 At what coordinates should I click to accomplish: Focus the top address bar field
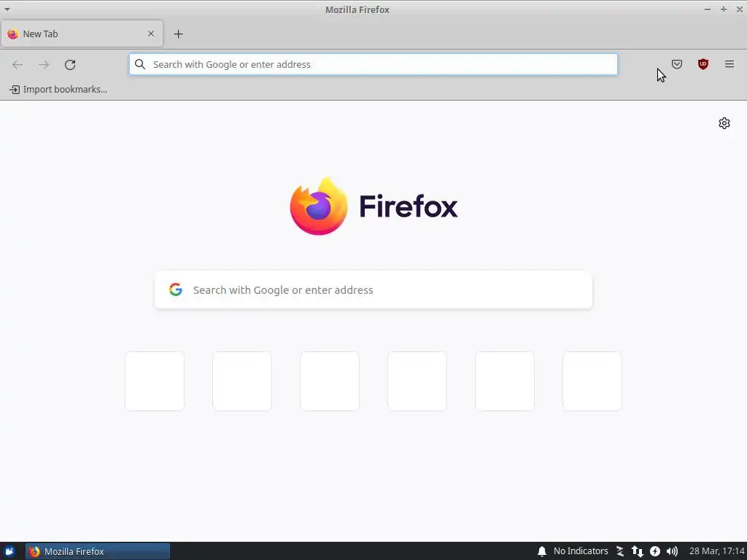[x=373, y=64]
